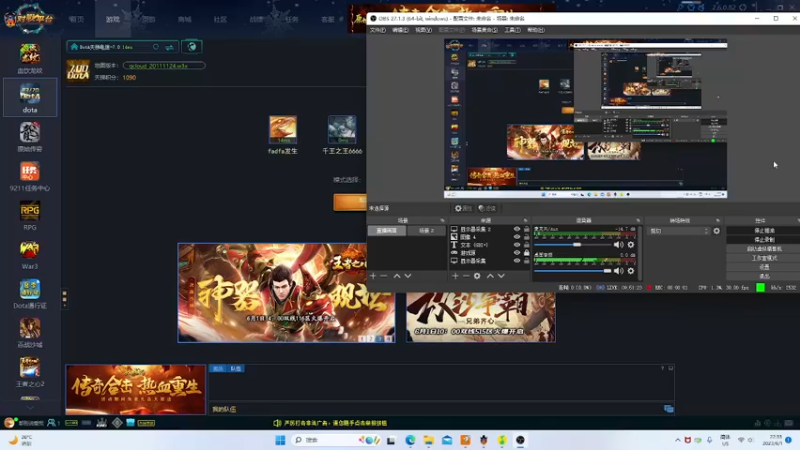This screenshot has width=800, height=450.
Task: Click the 1.00 DotA map logo
Action: click(78, 70)
